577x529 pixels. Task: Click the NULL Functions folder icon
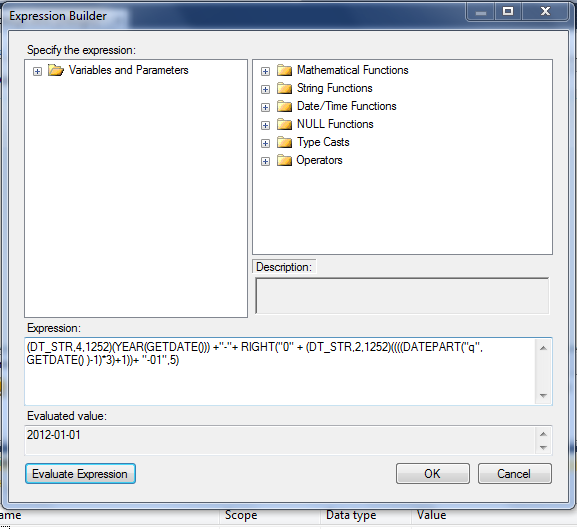point(284,124)
